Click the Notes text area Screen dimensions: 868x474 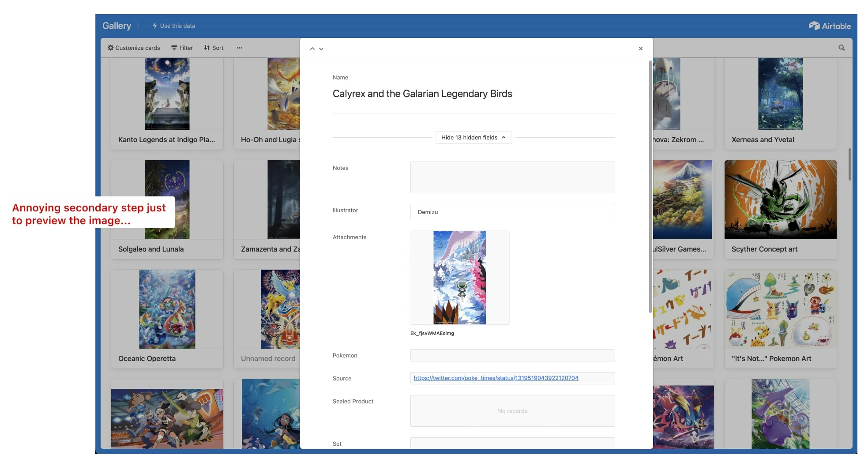[x=512, y=177]
